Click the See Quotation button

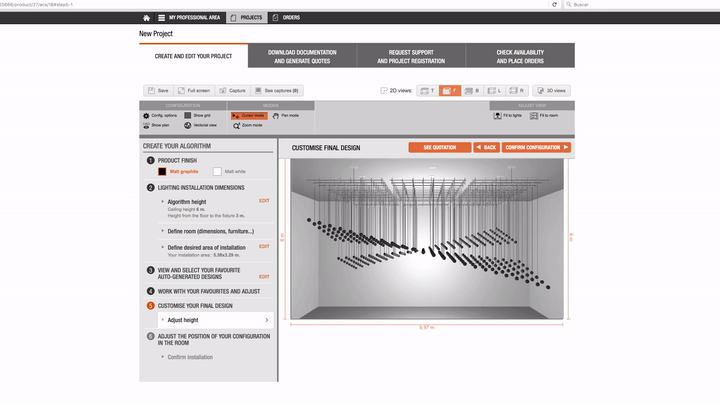[x=439, y=147]
